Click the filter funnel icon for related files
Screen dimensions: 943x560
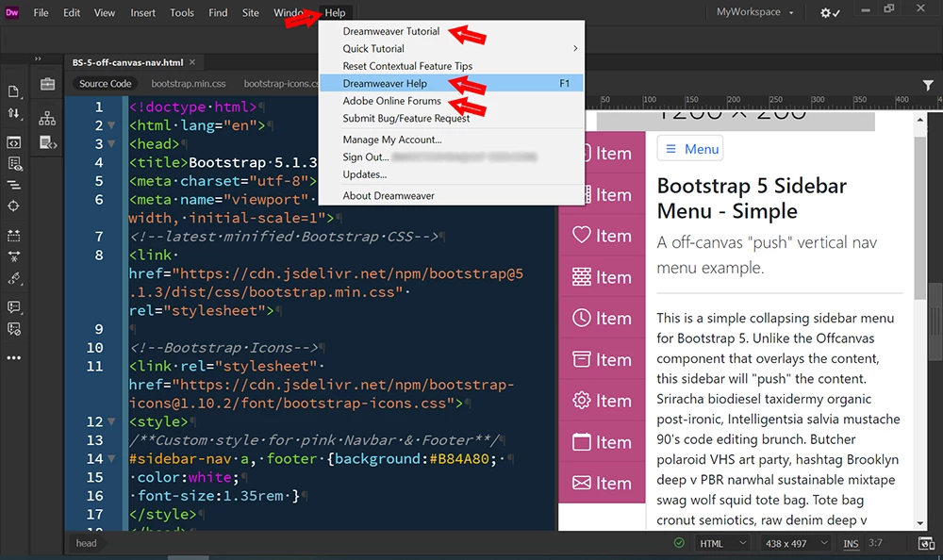point(928,85)
